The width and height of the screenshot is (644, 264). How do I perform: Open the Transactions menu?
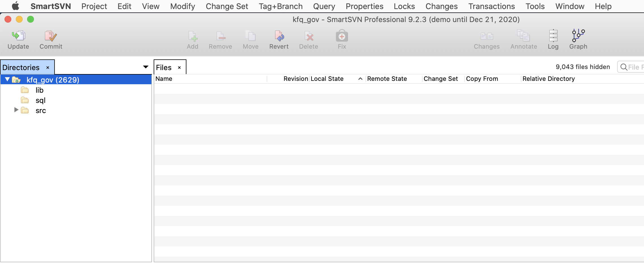[491, 6]
